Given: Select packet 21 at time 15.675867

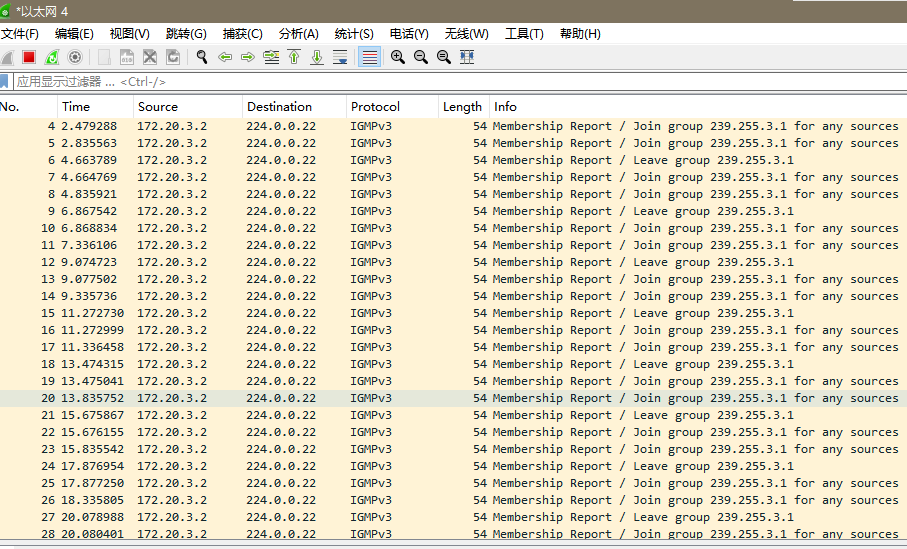Looking at the screenshot, I should click(454, 415).
